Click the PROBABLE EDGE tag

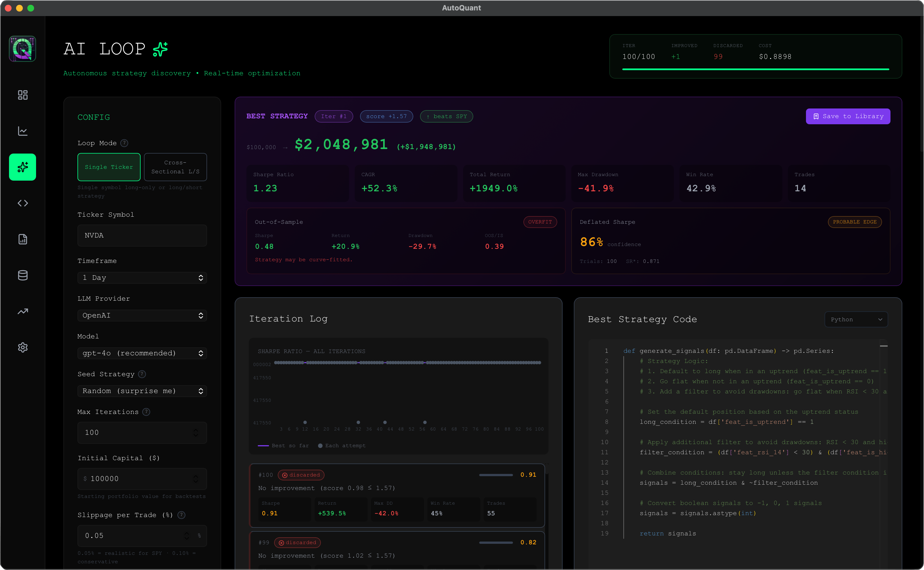point(855,222)
